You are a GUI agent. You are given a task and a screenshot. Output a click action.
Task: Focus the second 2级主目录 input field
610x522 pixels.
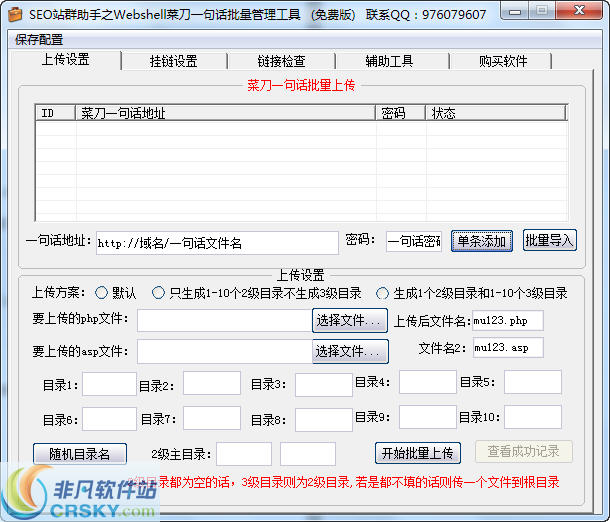pyautogui.click(x=308, y=454)
